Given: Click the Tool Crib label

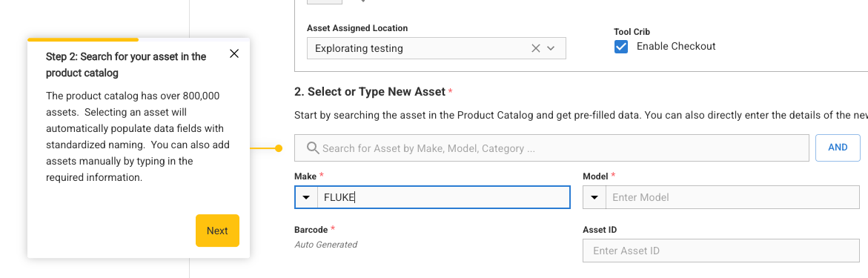Looking at the screenshot, I should pos(632,32).
